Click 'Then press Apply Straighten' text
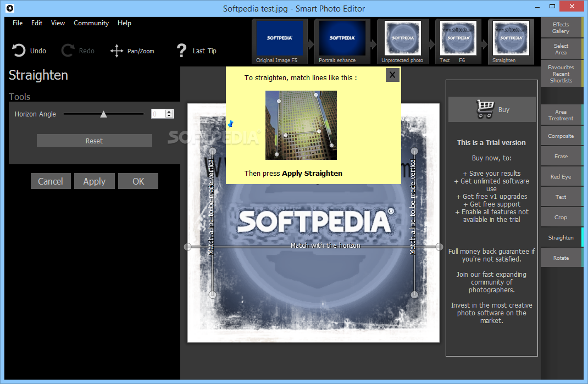Screen dimensions: 588x384 coord(293,173)
